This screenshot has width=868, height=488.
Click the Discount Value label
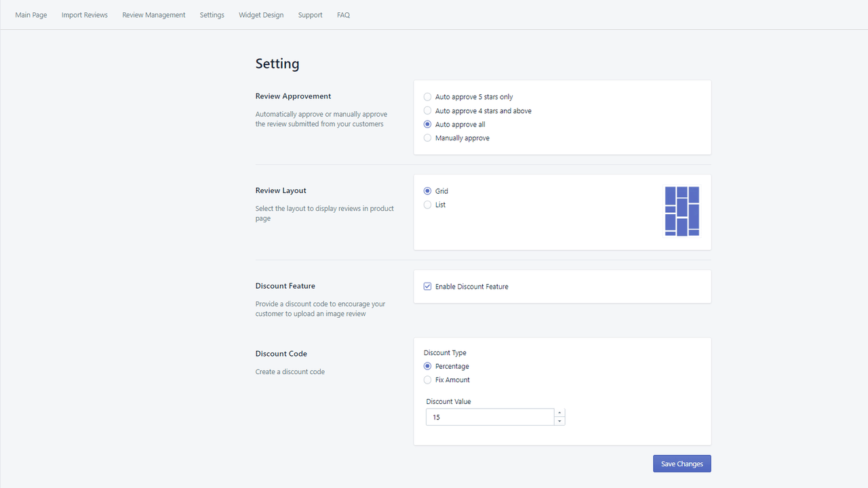pos(448,401)
